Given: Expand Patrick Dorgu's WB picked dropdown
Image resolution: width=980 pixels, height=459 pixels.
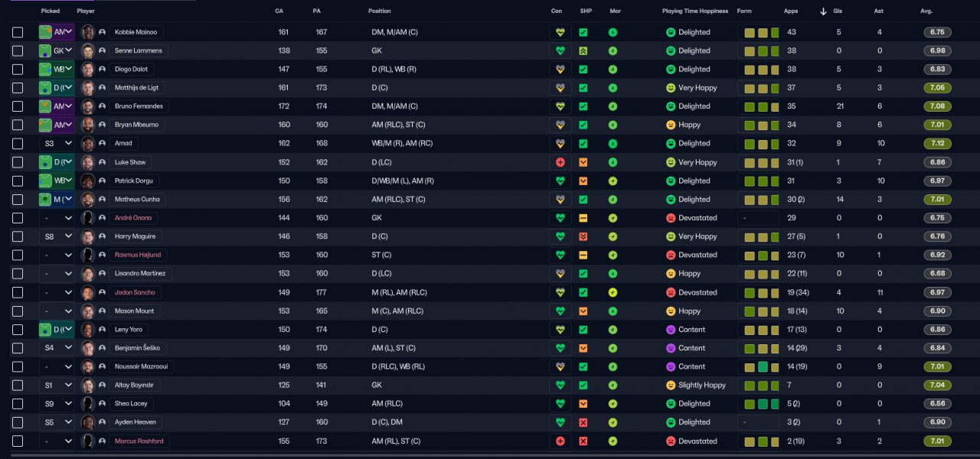Looking at the screenshot, I should click(57, 181).
